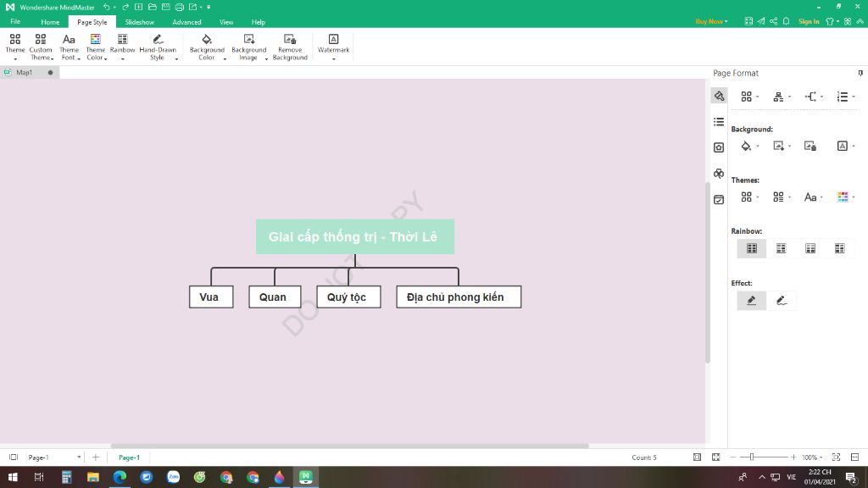Select third Rainbow option in panel
Viewport: 868px width, 488px height.
(810, 248)
